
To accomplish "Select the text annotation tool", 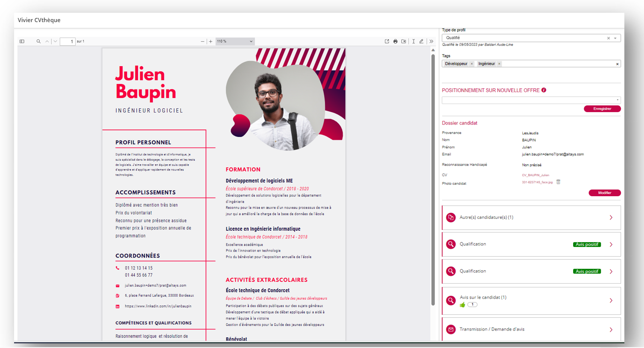I will click(x=413, y=41).
